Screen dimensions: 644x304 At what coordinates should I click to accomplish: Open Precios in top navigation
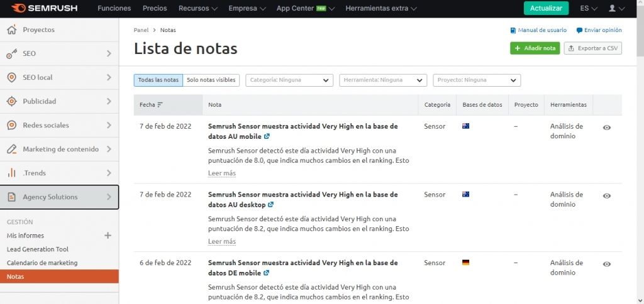(155, 8)
